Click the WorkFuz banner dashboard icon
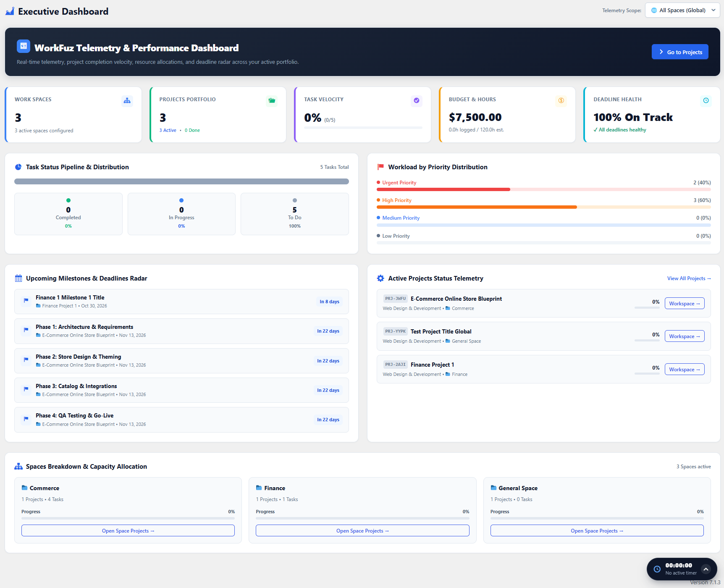 click(24, 46)
